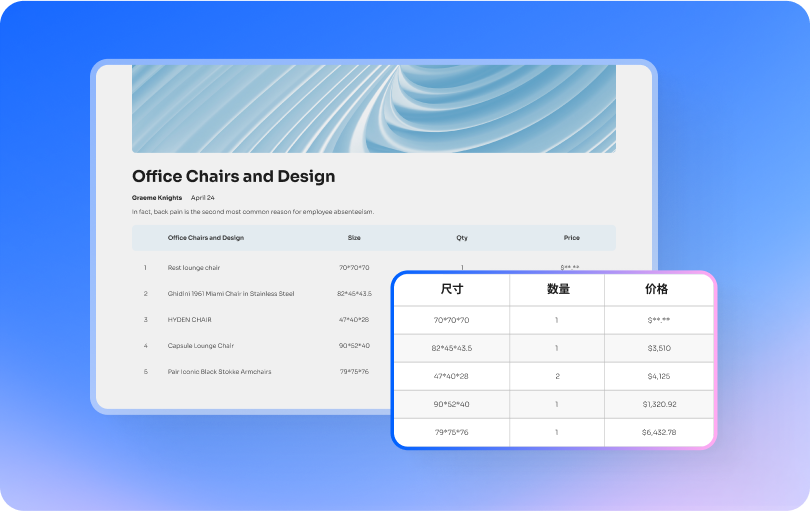
Task: Select the back pain intro sentence
Action: [x=252, y=212]
